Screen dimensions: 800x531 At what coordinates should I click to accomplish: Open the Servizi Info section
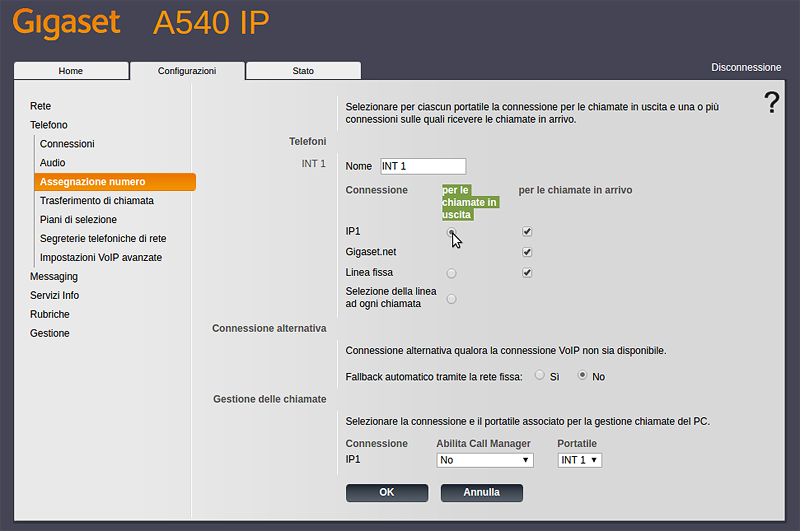[54, 295]
